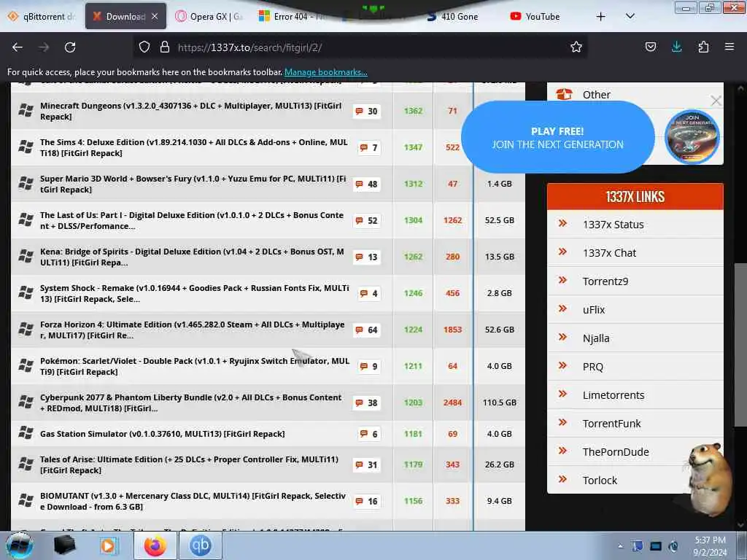The height and width of the screenshot is (560, 747).
Task: Click the address bar URL field
Action: 360,47
